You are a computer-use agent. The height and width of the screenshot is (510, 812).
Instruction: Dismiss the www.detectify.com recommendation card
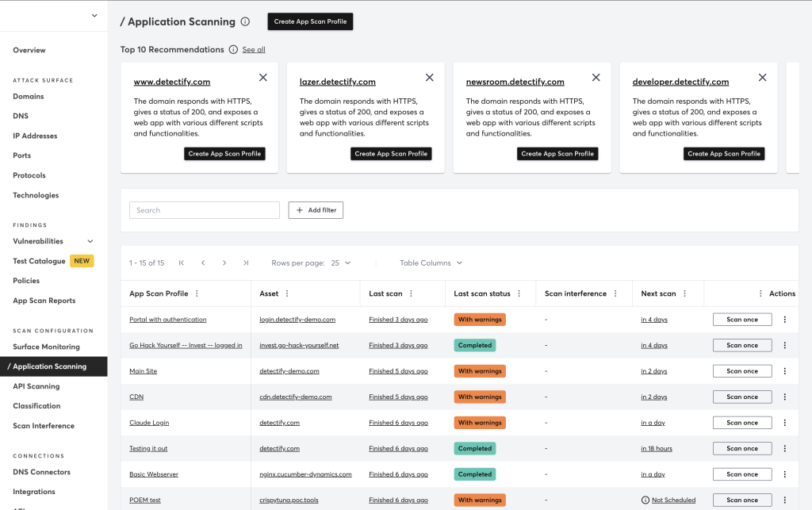(x=262, y=78)
